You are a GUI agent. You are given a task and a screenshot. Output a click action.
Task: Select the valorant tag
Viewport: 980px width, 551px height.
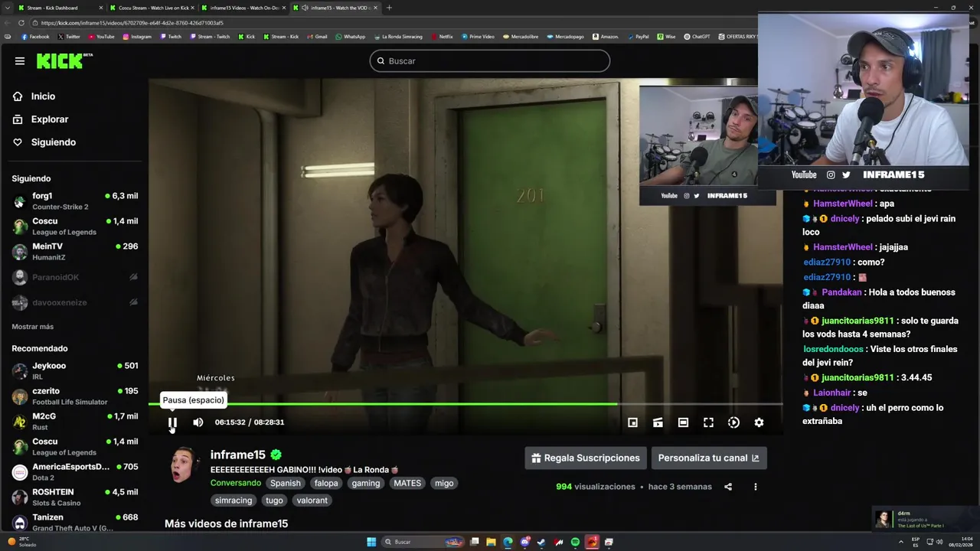pyautogui.click(x=312, y=500)
